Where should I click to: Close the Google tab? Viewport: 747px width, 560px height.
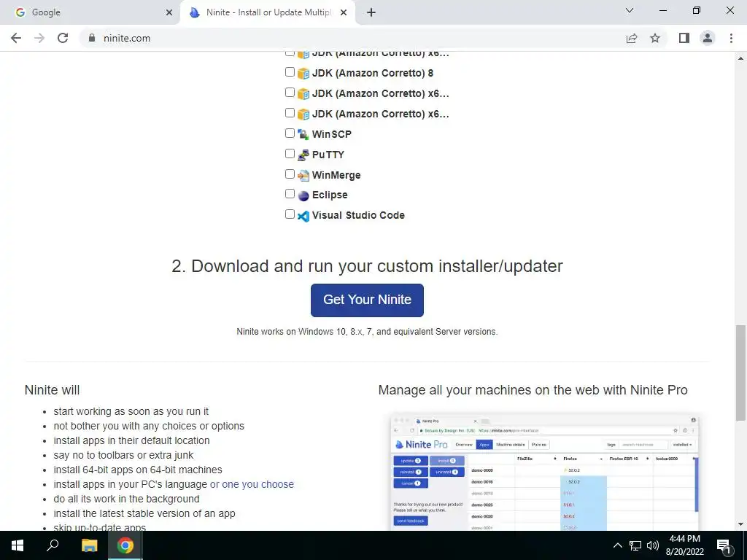click(x=169, y=12)
